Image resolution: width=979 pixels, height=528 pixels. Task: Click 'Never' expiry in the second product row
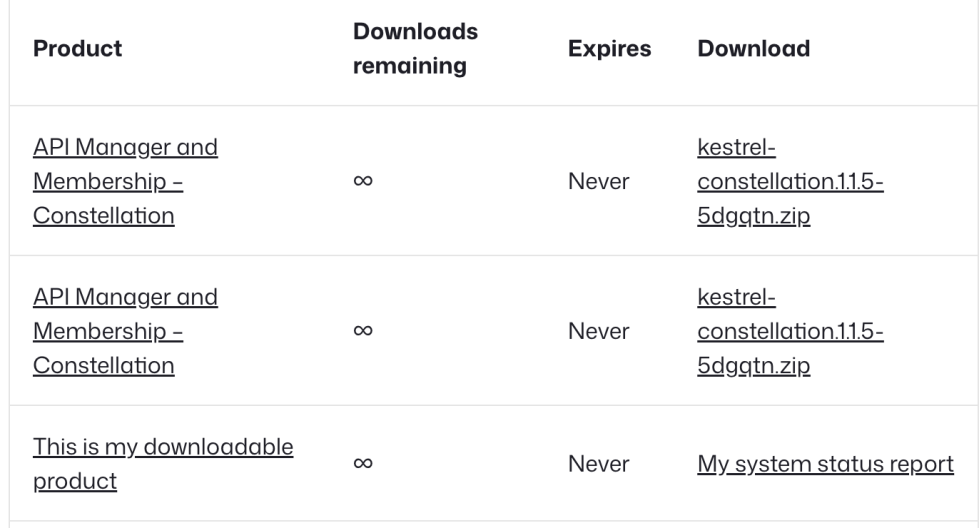pyautogui.click(x=598, y=331)
